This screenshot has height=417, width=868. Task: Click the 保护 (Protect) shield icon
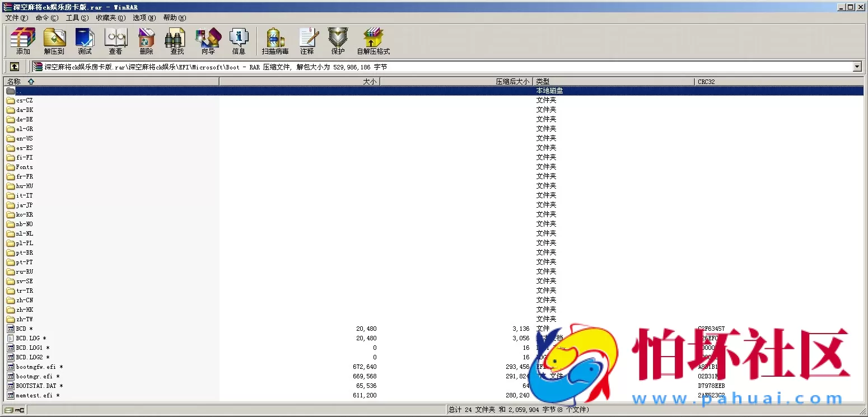pos(338,41)
